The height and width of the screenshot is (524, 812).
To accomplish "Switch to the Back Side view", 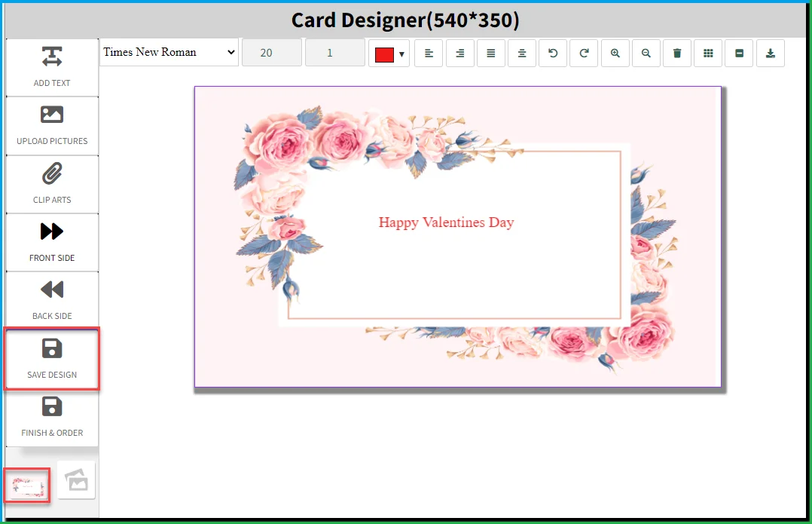I will click(52, 301).
